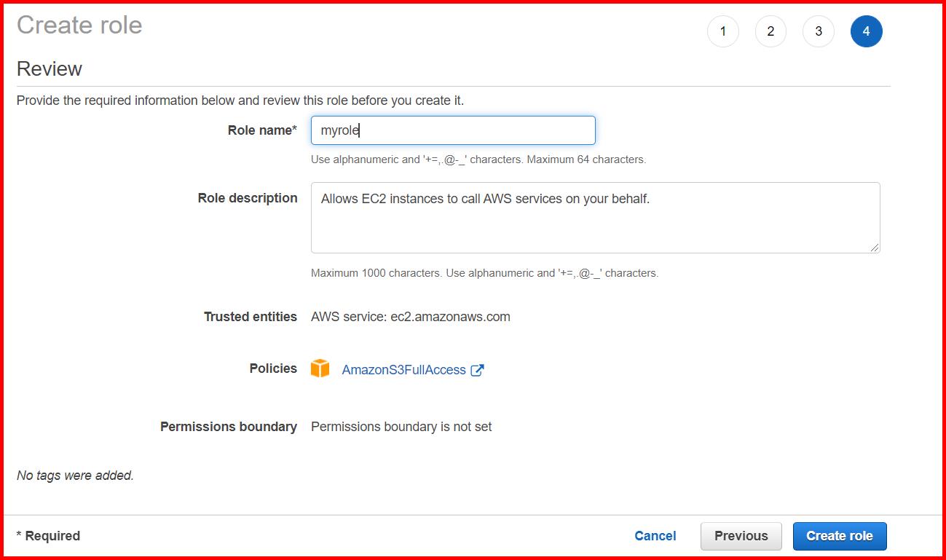Click the Create role page title
Image resolution: width=946 pixels, height=560 pixels.
coord(79,24)
